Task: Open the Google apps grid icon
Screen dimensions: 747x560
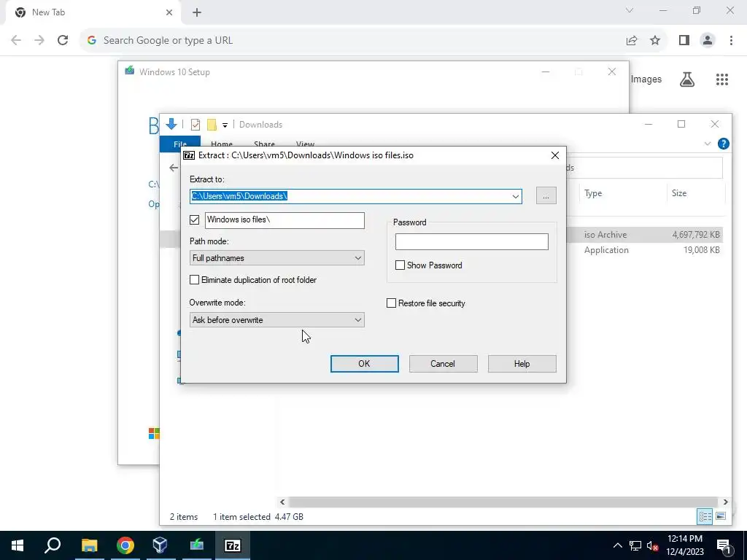Action: click(722, 79)
